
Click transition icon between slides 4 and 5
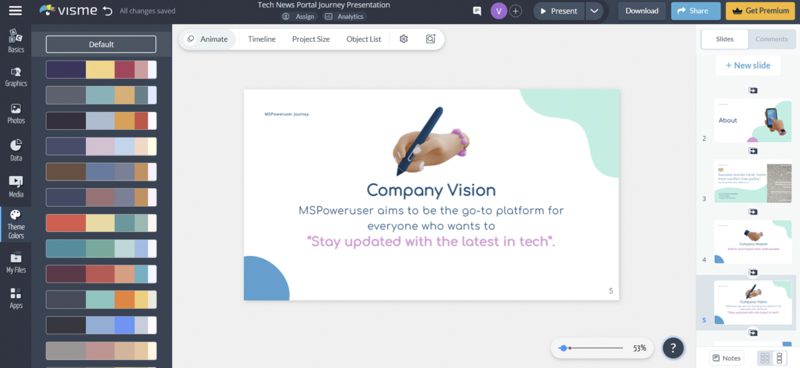[753, 273]
